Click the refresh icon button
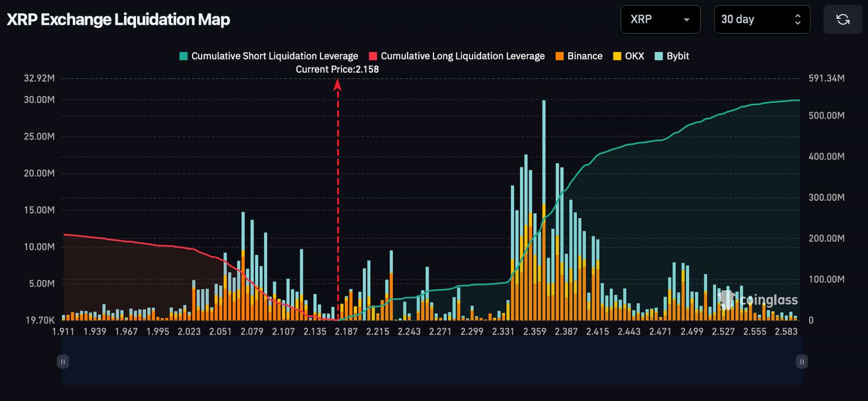This screenshot has width=868, height=401. (842, 19)
